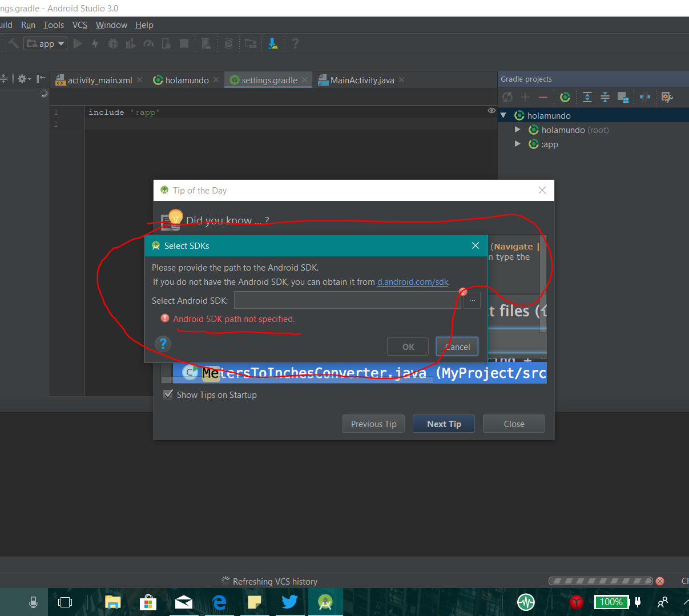Screen dimensions: 689x616
Task: Open the SDK Manager download icon
Action: (x=273, y=43)
